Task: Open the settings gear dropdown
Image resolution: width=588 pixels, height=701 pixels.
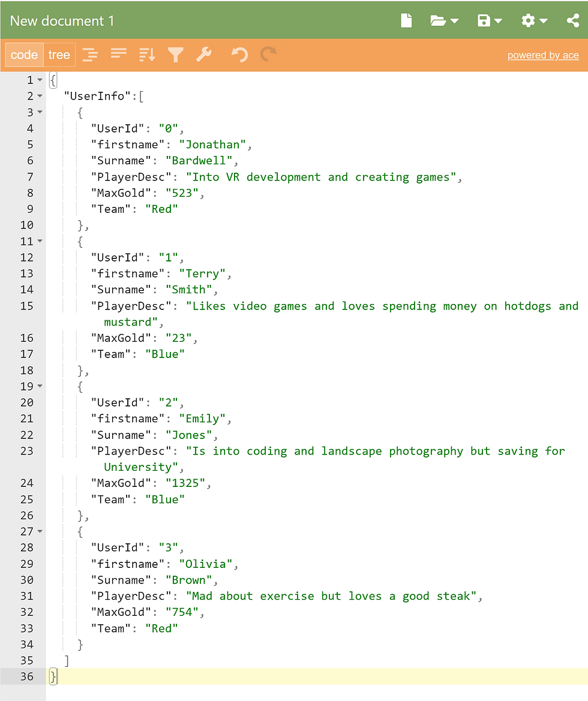Action: [535, 20]
